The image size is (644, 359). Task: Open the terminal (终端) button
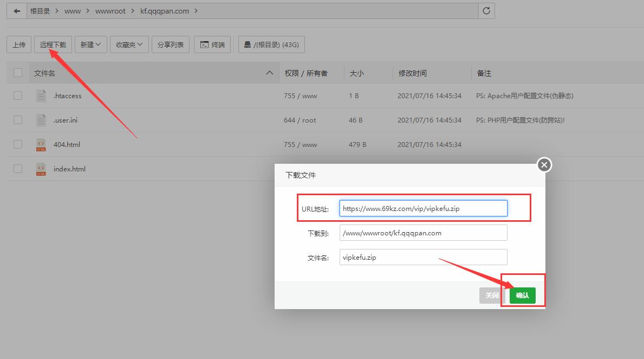[213, 44]
